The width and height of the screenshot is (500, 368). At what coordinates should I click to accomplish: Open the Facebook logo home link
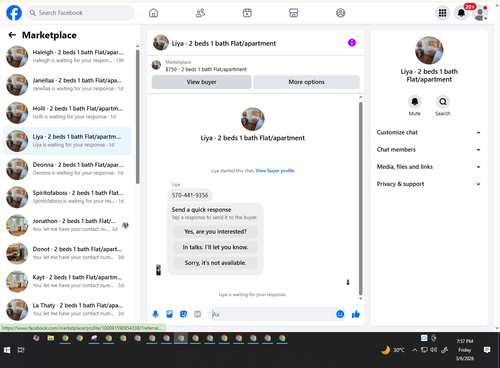click(14, 13)
